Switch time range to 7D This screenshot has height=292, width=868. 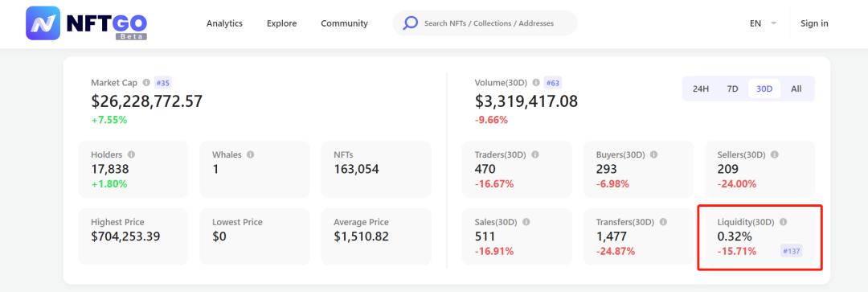pos(732,88)
